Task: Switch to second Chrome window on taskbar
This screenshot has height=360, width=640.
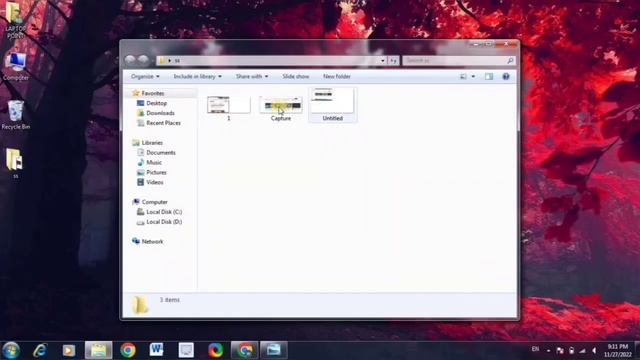Action: [244, 350]
